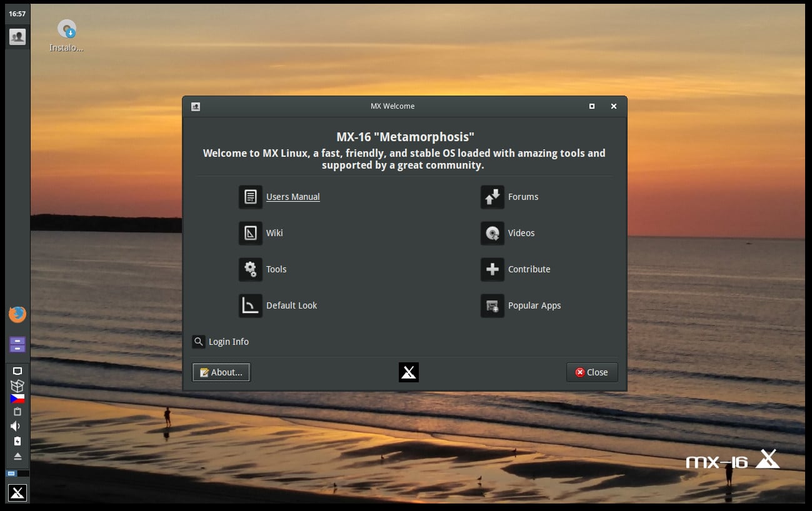Click the volume speaker tray icon
The width and height of the screenshot is (812, 511).
click(16, 426)
